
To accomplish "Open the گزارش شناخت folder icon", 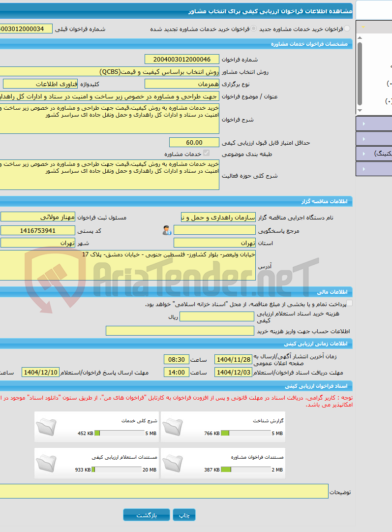I will 173,427.
